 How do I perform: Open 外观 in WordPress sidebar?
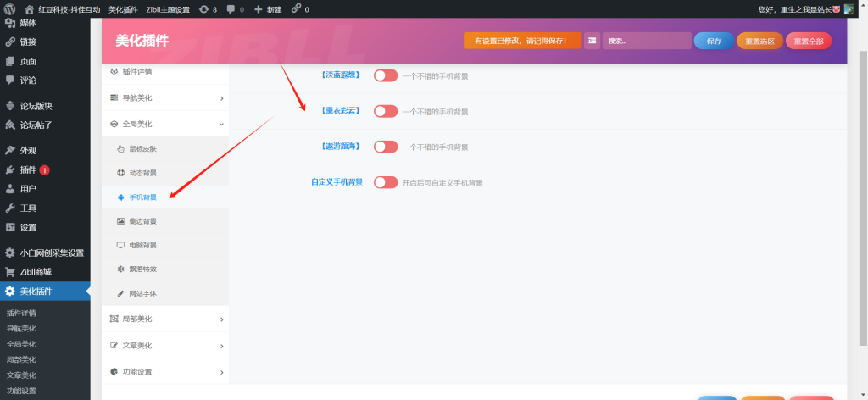tap(29, 150)
